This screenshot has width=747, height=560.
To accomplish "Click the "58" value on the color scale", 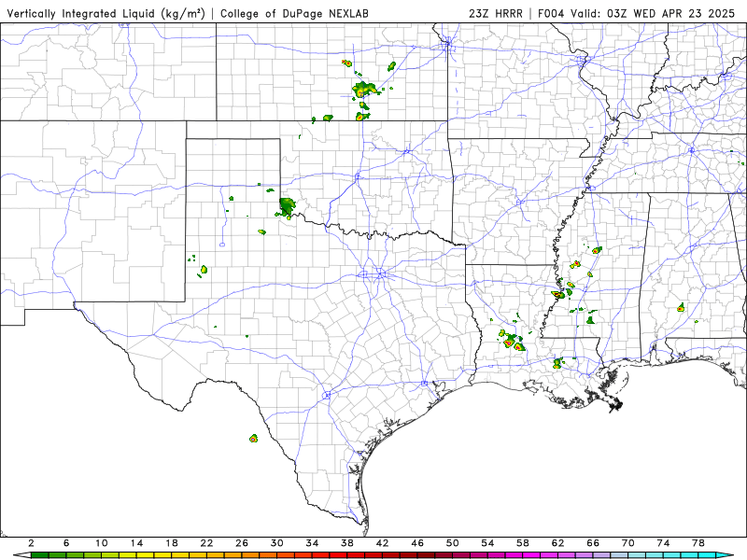I will [x=523, y=543].
